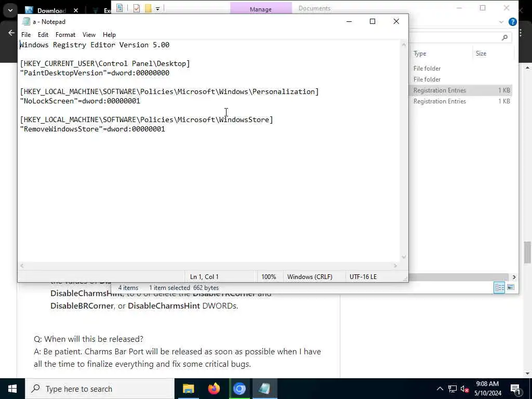Open the File menu in Notepad
Screen dimensions: 532x399
tap(26, 35)
